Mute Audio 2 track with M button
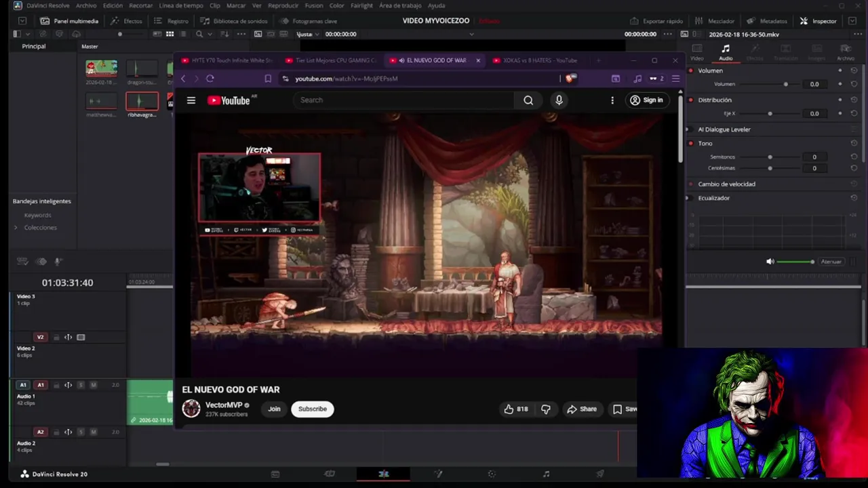 (x=94, y=432)
